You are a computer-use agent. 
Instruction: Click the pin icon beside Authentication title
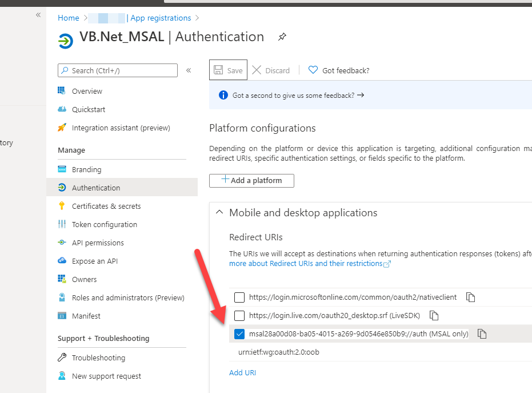pos(282,37)
